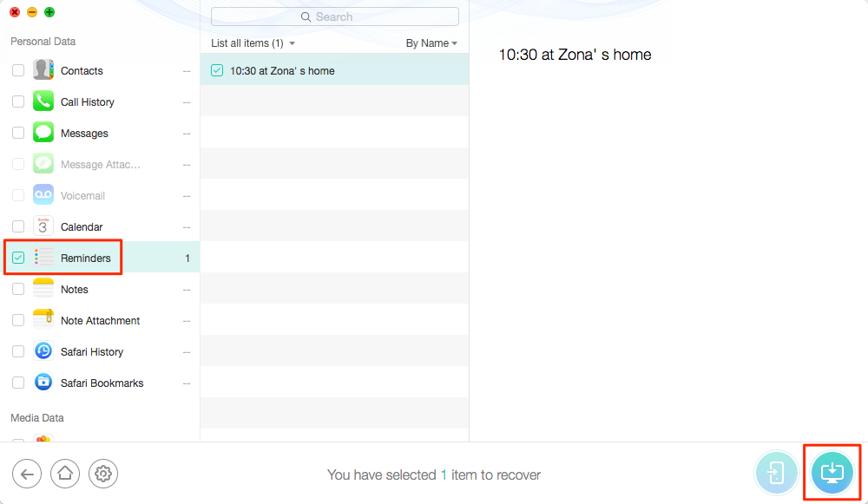Uncheck the Reminders checkbox
The width and height of the screenshot is (868, 504).
(17, 257)
